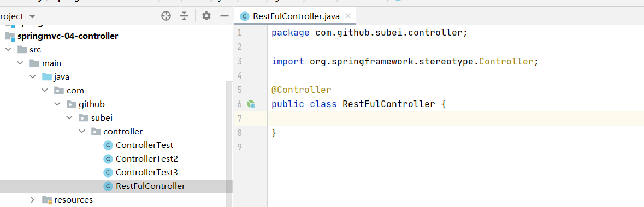Image resolution: width=644 pixels, height=207 pixels.
Task: Click the class icon on RestFulController.java tab
Action: [x=245, y=16]
